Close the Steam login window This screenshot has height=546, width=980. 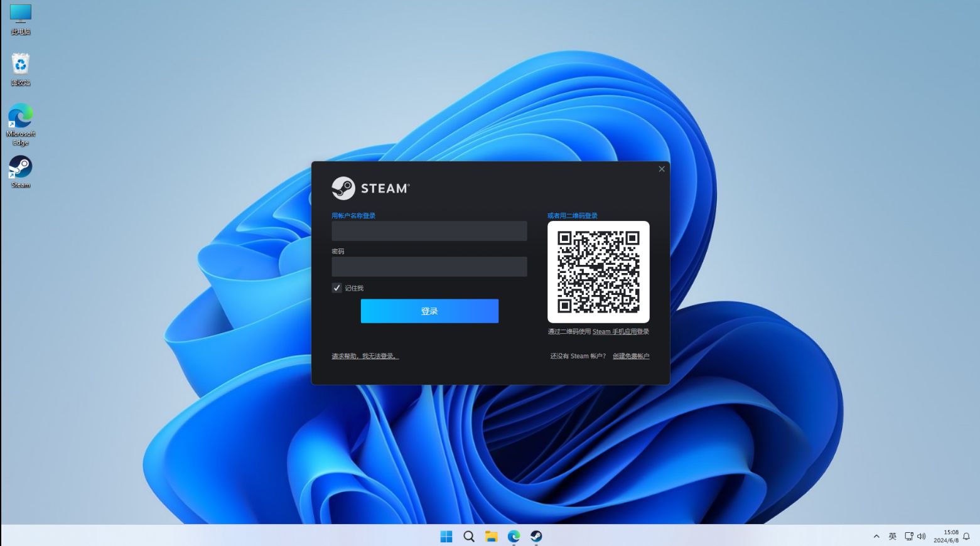662,169
